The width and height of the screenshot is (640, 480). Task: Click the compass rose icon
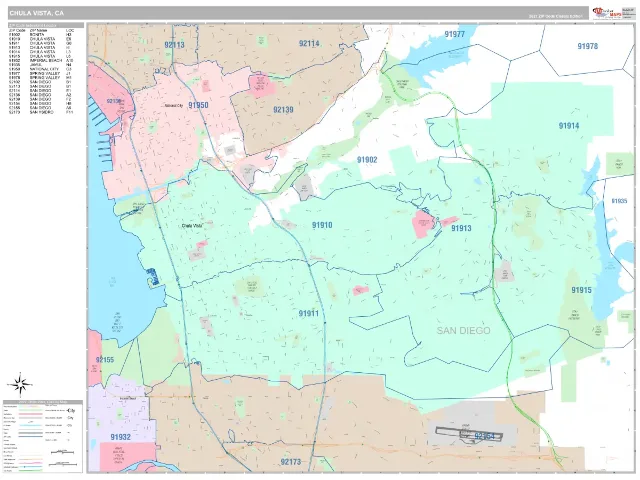[19, 384]
